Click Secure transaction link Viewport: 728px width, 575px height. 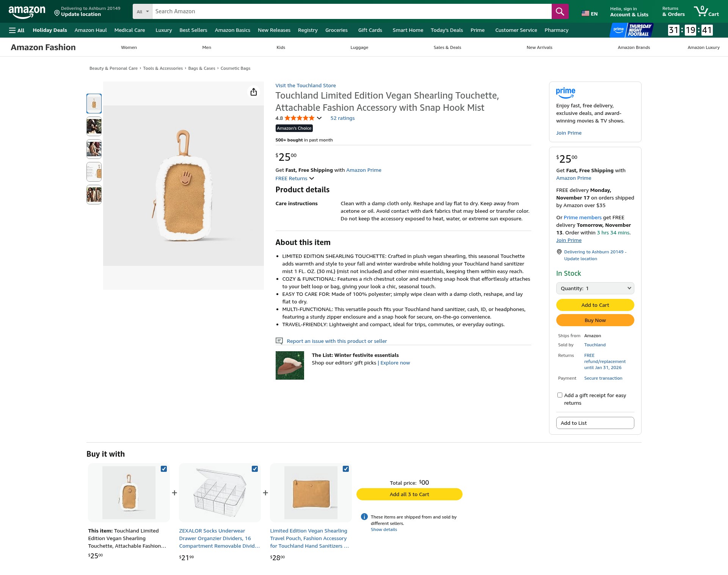[x=603, y=378]
